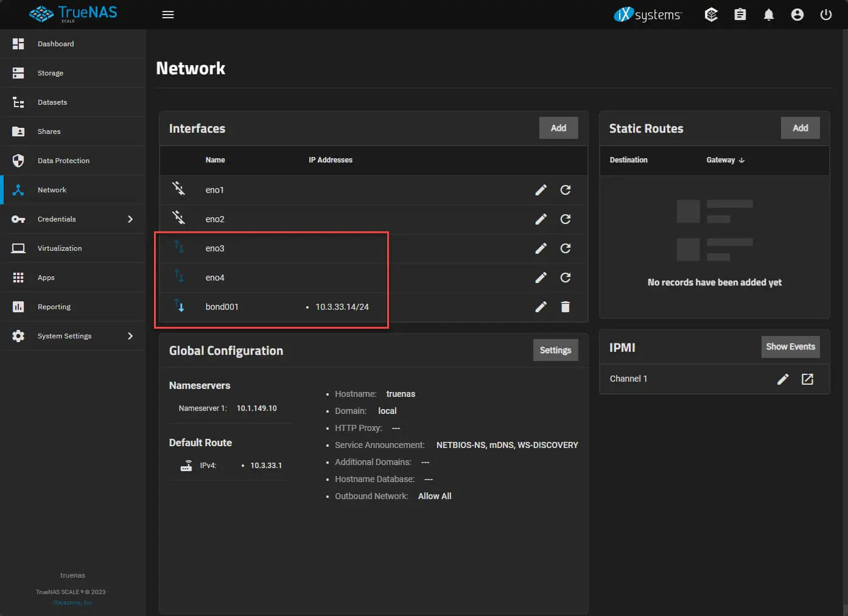Click the TrueCommand status icon
This screenshot has height=616, width=848.
711,15
